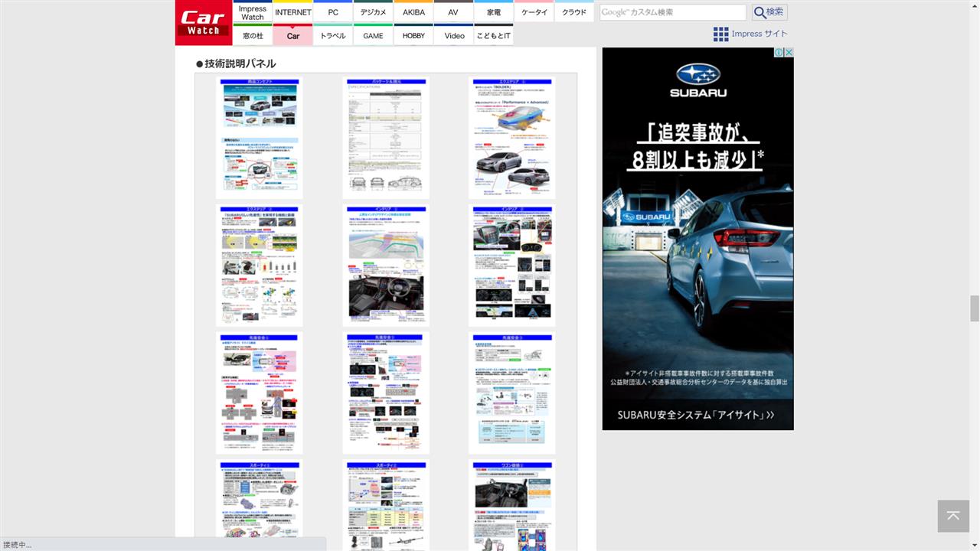Open the ワゴン価値① panel thumbnail
980x551 pixels.
pos(512,505)
